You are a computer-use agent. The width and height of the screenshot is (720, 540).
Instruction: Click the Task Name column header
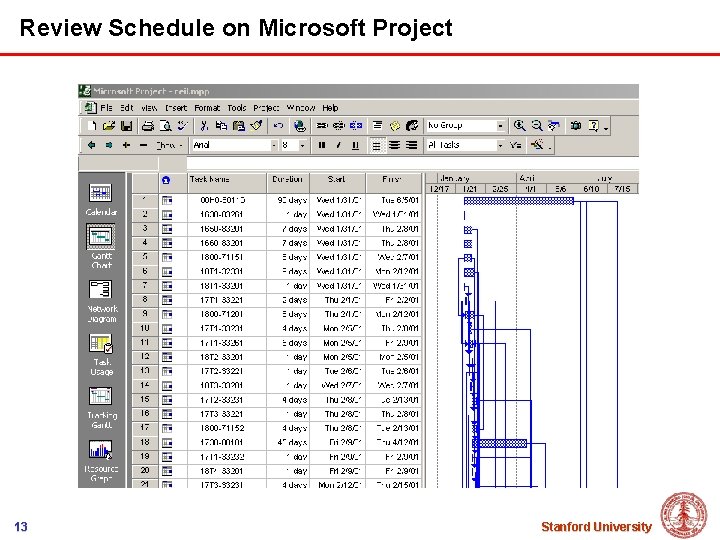[227, 183]
